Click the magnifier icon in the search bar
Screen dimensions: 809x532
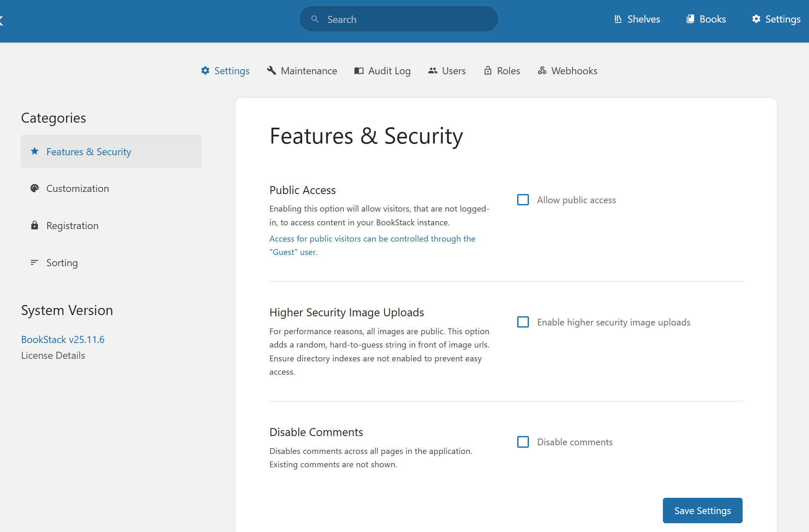[315, 19]
